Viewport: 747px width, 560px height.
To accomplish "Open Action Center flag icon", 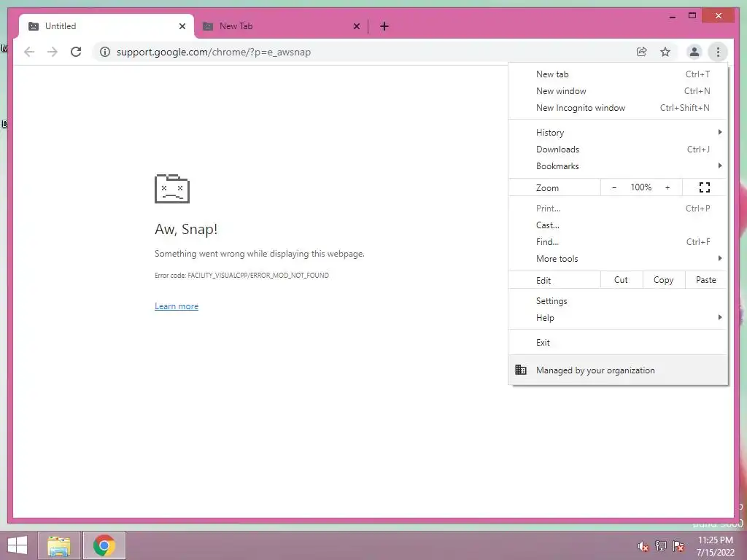I will [678, 546].
